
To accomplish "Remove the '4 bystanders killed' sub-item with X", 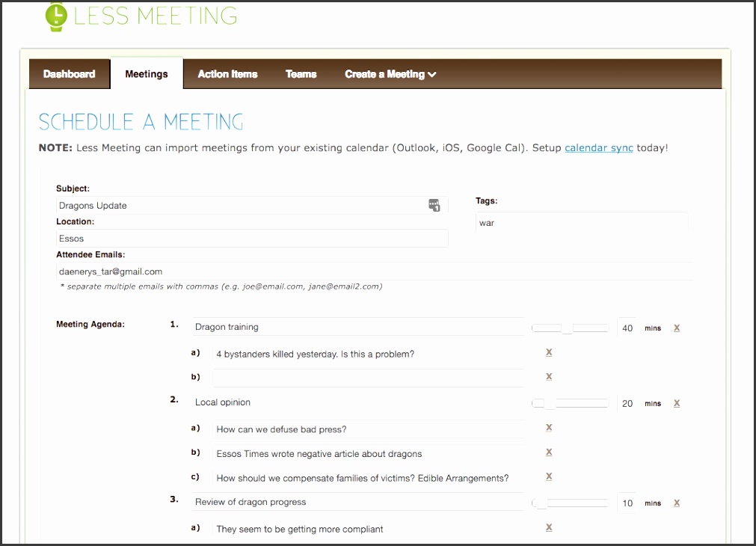I will coord(549,352).
